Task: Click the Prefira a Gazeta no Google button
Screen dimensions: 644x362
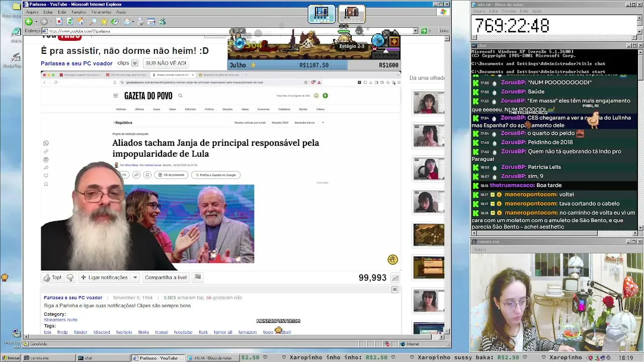Action: point(216,175)
